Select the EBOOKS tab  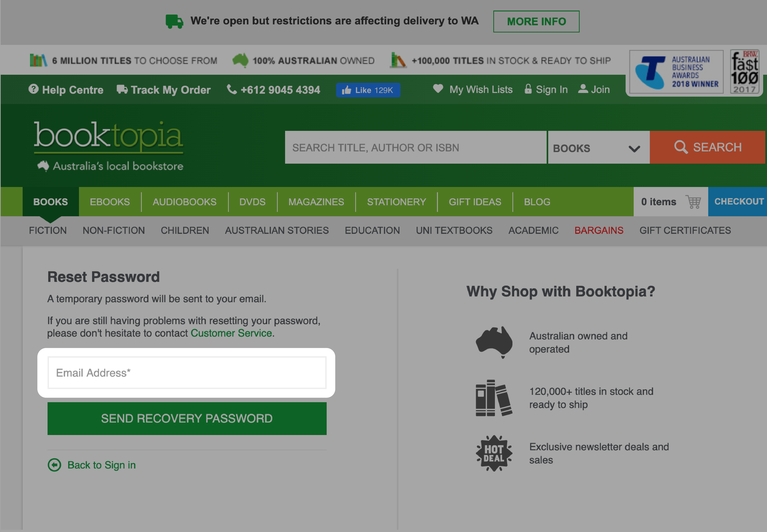point(110,202)
